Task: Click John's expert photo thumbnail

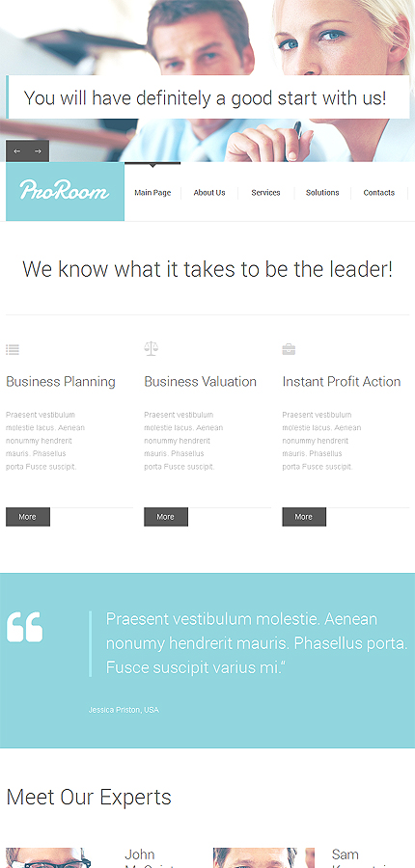Action: (48, 857)
